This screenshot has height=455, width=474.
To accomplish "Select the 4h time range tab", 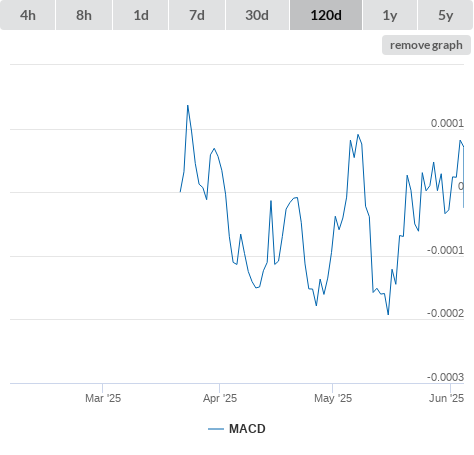I will pos(28,15).
